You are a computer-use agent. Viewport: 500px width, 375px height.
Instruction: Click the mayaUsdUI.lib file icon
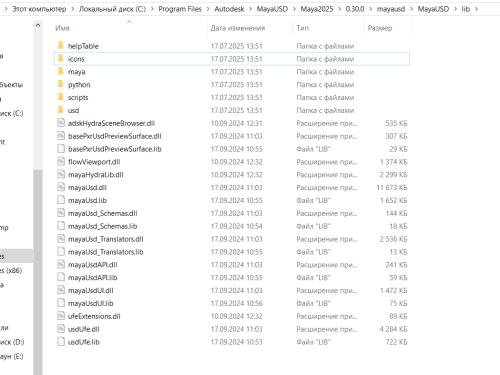(61, 303)
